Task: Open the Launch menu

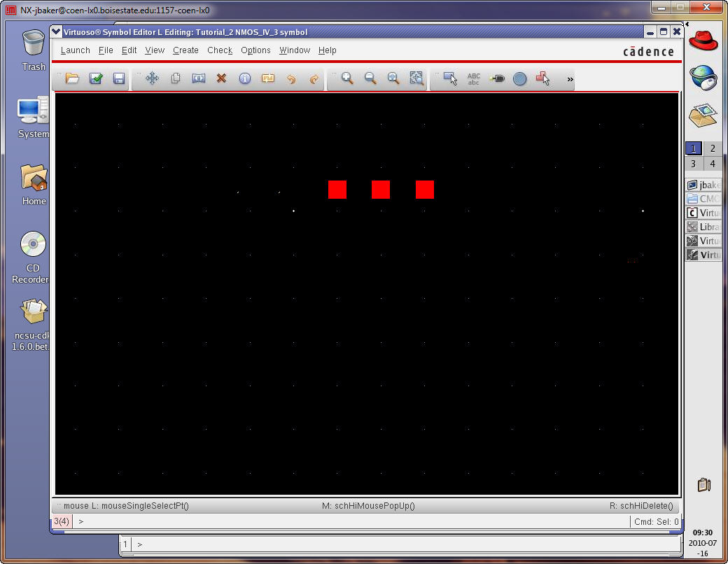Action: click(75, 50)
